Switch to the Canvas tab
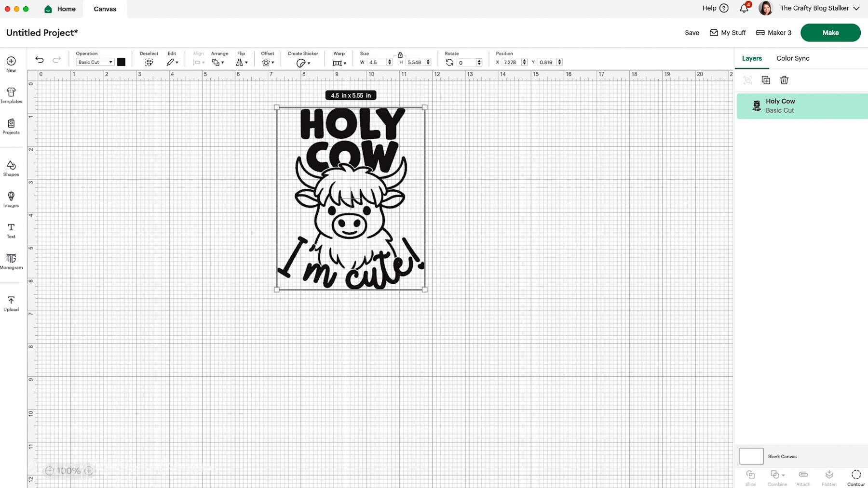 click(x=105, y=9)
